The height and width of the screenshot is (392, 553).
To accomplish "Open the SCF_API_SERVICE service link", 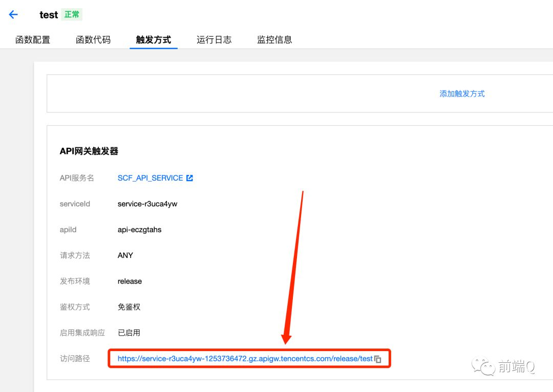I will [x=150, y=178].
